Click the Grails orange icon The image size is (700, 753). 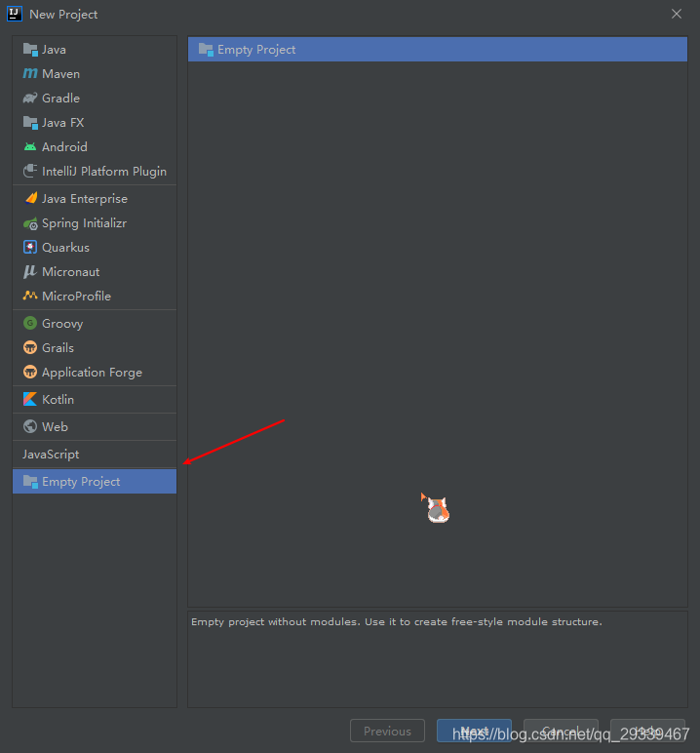(30, 347)
